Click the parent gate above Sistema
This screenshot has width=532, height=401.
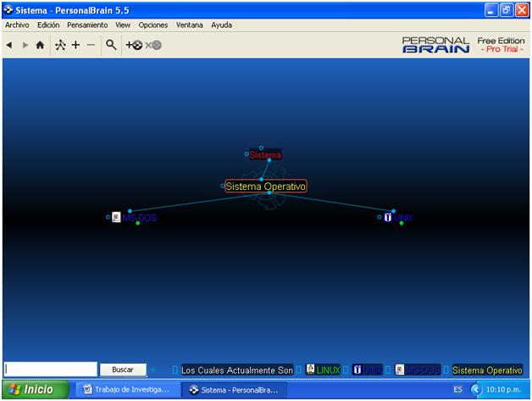pos(261,148)
